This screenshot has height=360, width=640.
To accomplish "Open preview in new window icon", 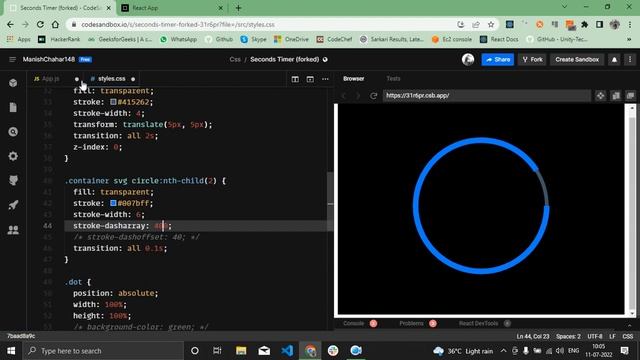I will (x=630, y=96).
